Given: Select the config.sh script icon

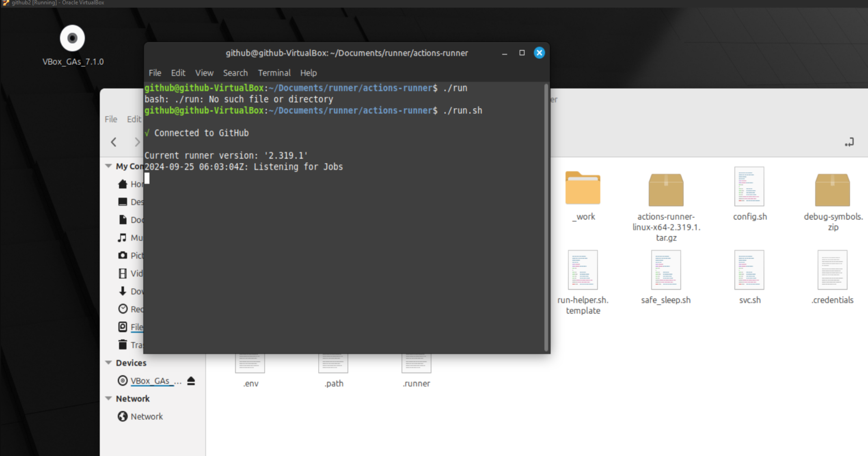Looking at the screenshot, I should pos(749,186).
